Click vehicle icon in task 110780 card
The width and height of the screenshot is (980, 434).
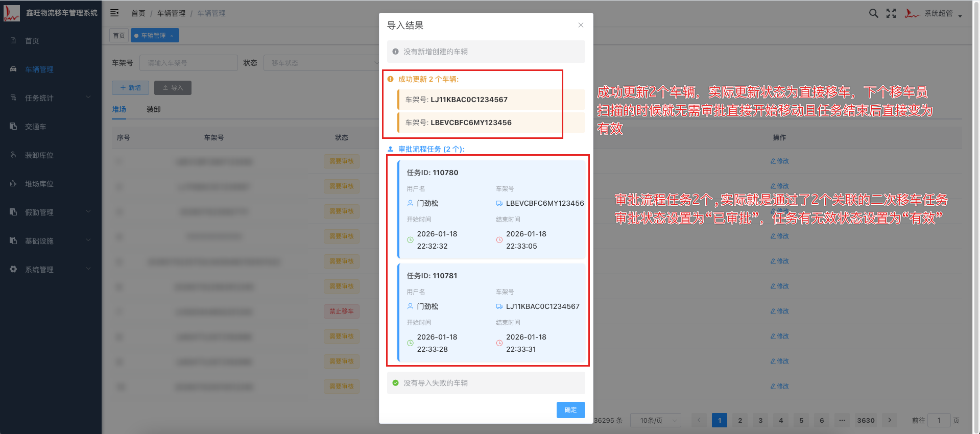pos(499,203)
